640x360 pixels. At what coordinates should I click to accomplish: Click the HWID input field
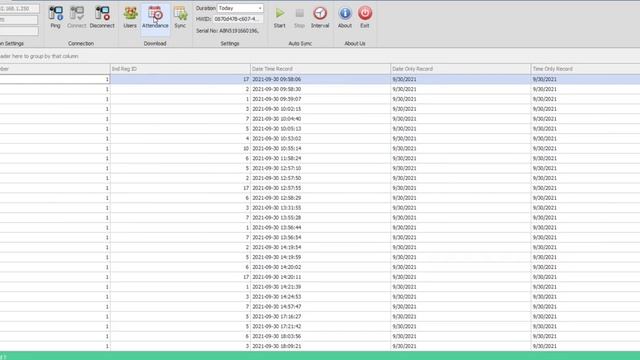click(x=238, y=19)
